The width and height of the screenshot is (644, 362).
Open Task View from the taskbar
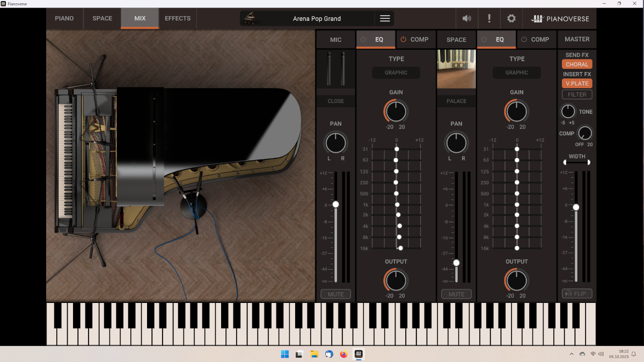click(x=299, y=354)
